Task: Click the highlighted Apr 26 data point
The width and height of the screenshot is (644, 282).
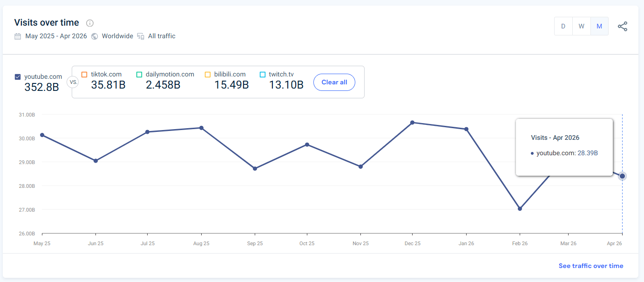Action: (622, 176)
